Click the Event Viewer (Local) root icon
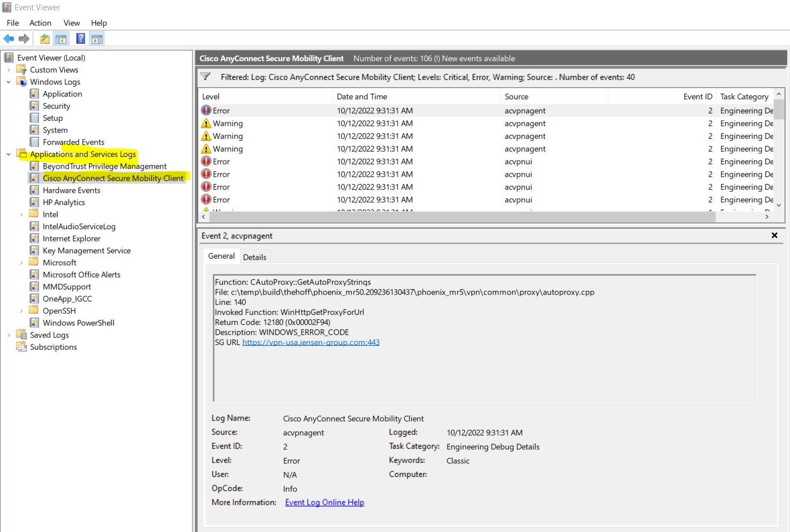790x532 pixels. [x=9, y=58]
